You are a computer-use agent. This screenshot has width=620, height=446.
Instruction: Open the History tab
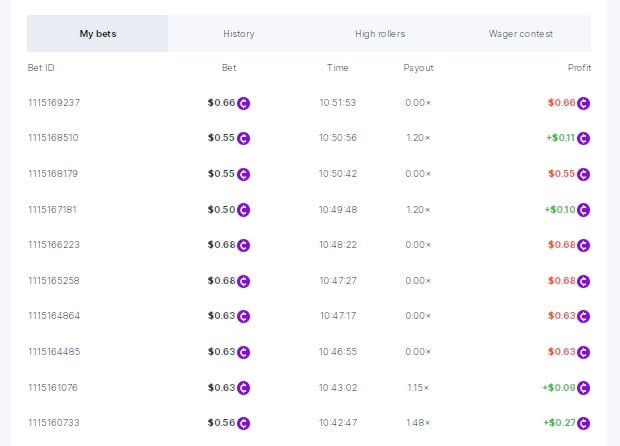pyautogui.click(x=238, y=34)
